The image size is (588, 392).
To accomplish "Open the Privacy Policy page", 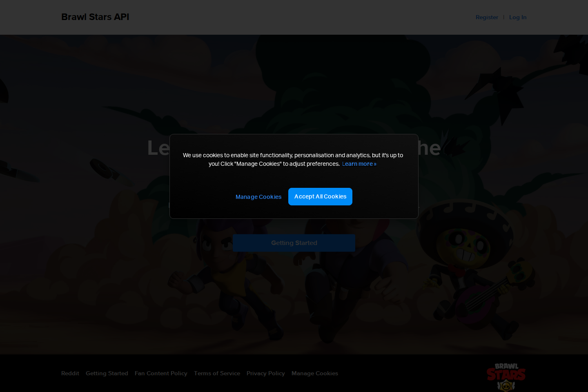I will [265, 373].
